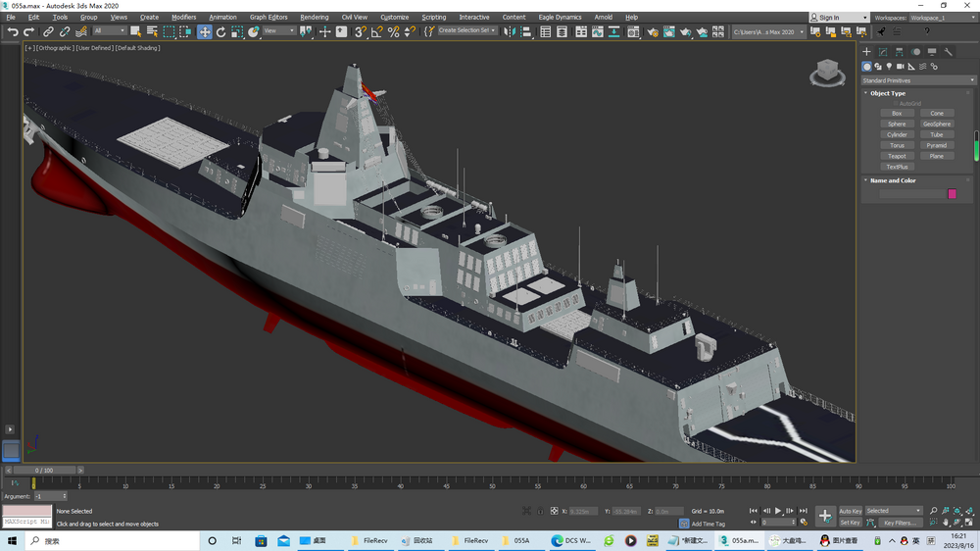Toggle Angle Snap in the toolbar

click(376, 31)
